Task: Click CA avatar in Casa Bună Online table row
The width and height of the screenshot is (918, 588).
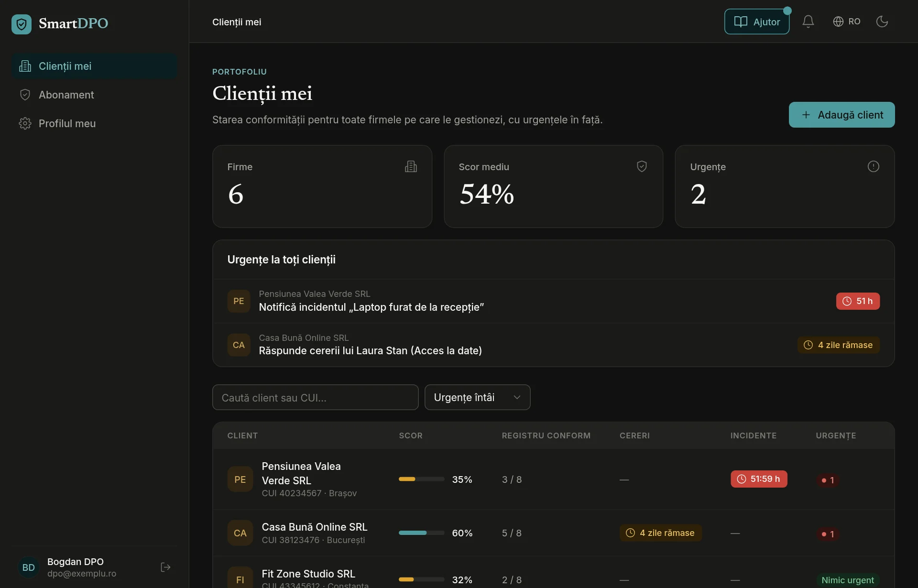Action: (x=240, y=533)
